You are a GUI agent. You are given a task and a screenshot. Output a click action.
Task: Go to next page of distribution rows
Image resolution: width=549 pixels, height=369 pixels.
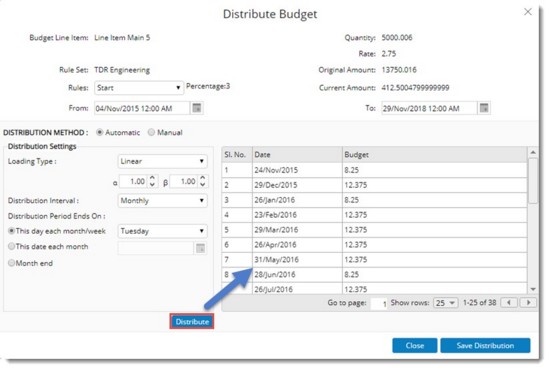tap(528, 302)
